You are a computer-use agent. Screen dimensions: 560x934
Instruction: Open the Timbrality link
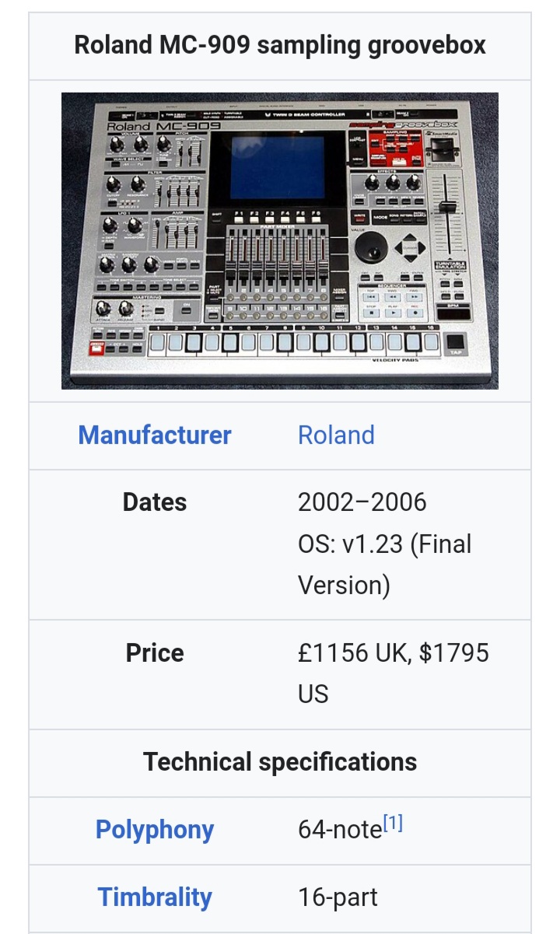(155, 897)
